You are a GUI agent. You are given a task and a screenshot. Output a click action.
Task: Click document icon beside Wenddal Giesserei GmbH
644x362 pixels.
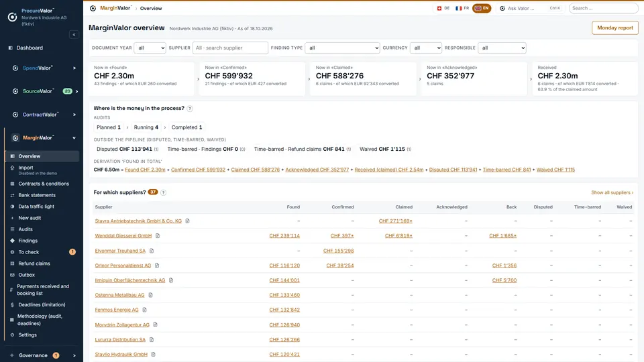(157, 235)
